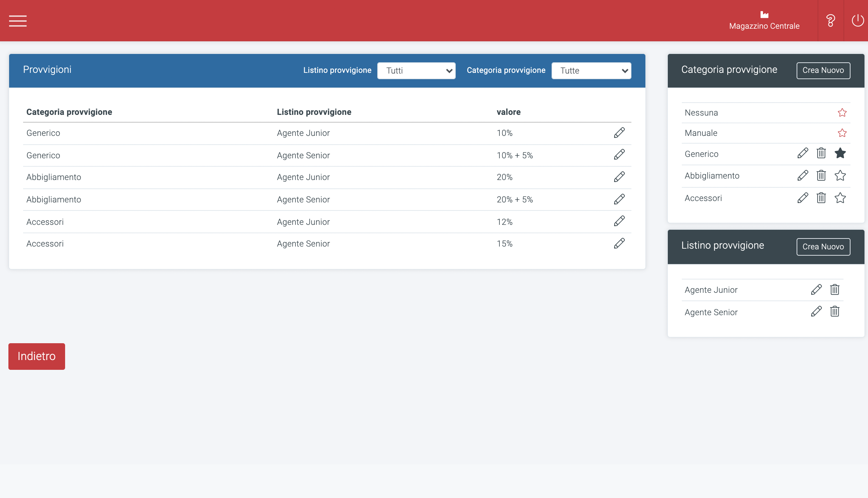Viewport: 868px width, 498px height.
Task: Click Categoria provvigione column header
Action: click(x=69, y=112)
